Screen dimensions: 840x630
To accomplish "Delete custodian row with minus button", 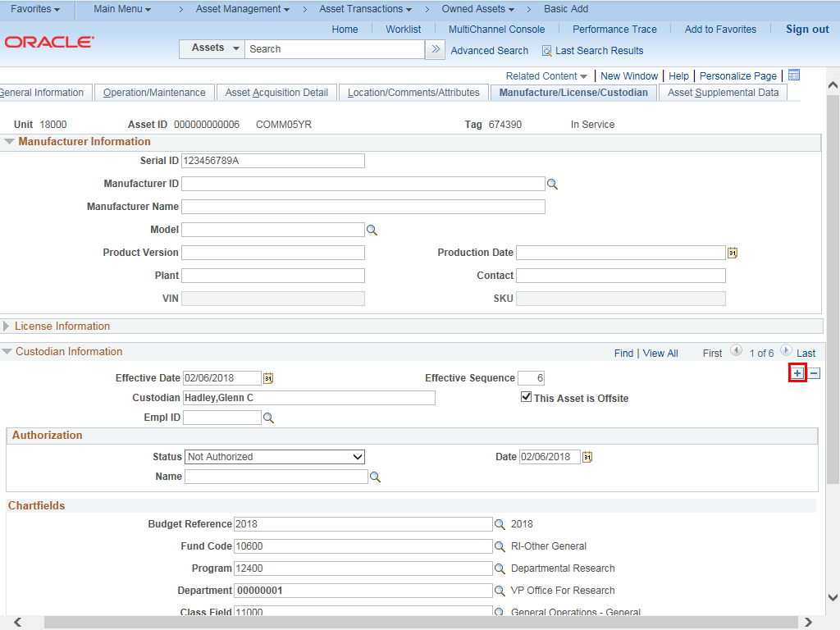I will tap(814, 373).
